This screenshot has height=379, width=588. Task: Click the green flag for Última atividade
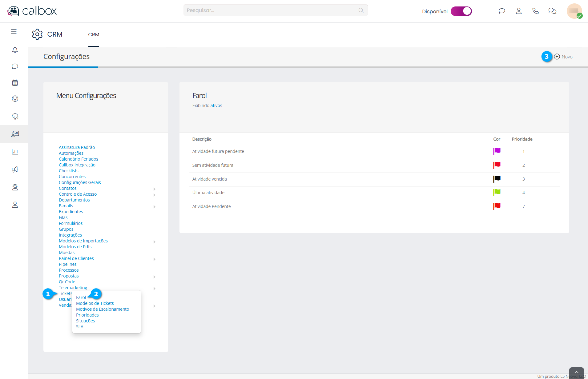pos(497,192)
